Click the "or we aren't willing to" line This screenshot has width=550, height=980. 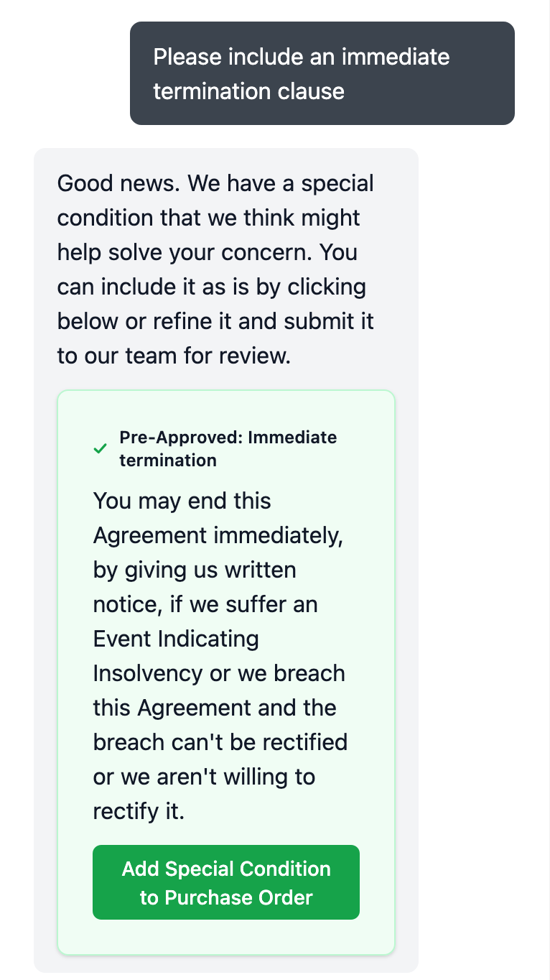click(x=204, y=777)
